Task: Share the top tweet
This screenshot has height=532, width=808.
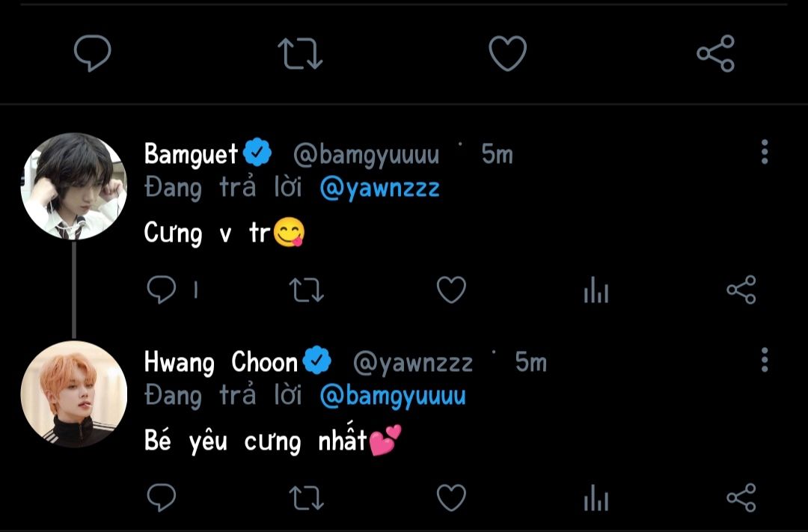Action: pyautogui.click(x=716, y=53)
